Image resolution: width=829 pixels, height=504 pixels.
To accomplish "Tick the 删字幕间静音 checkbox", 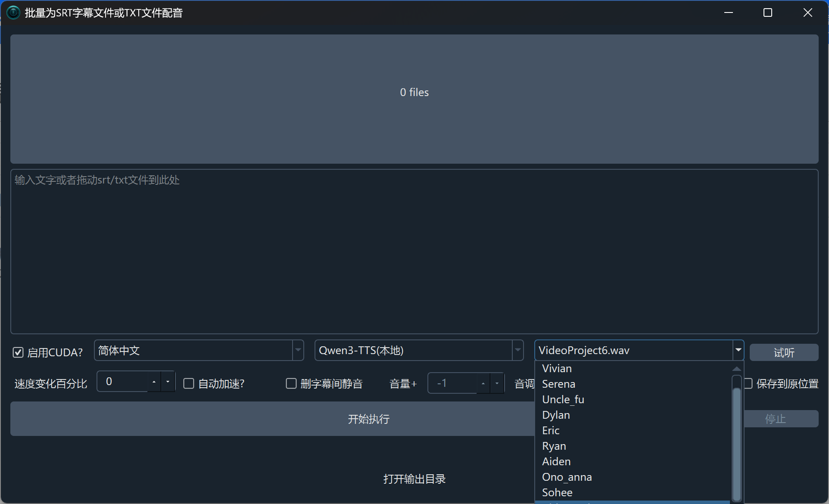I will [291, 383].
